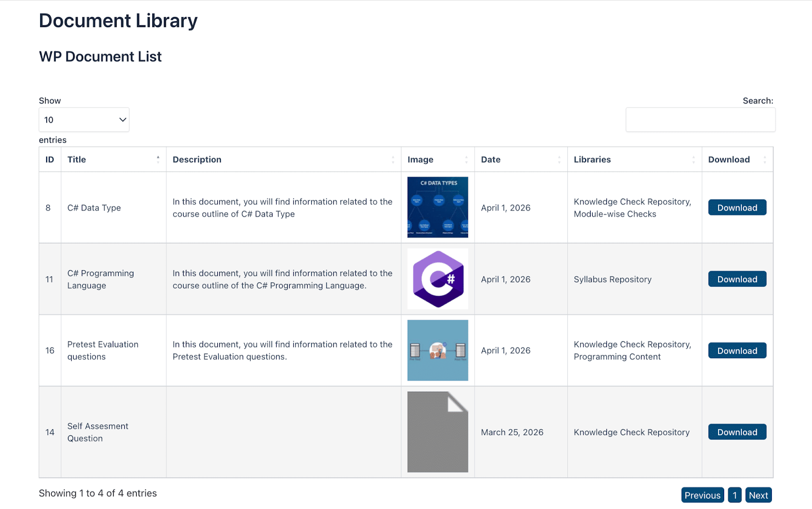
Task: Click the 'WP Document List' heading
Action: [x=100, y=57]
